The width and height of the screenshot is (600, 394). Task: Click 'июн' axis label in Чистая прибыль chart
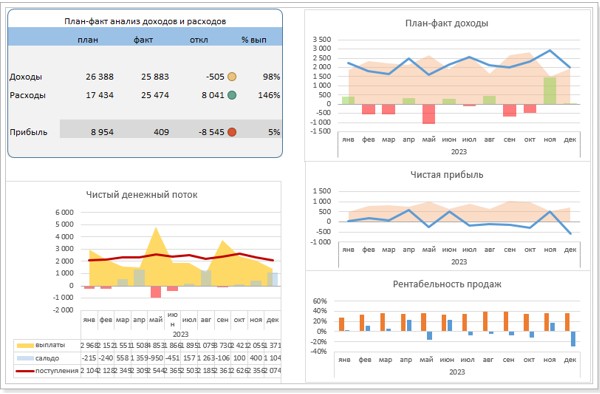[449, 250]
